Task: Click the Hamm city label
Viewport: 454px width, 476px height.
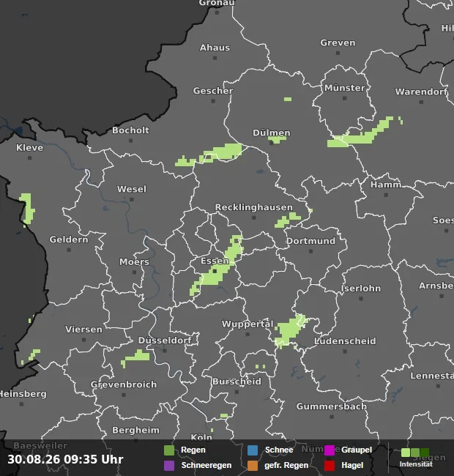Action: [386, 185]
